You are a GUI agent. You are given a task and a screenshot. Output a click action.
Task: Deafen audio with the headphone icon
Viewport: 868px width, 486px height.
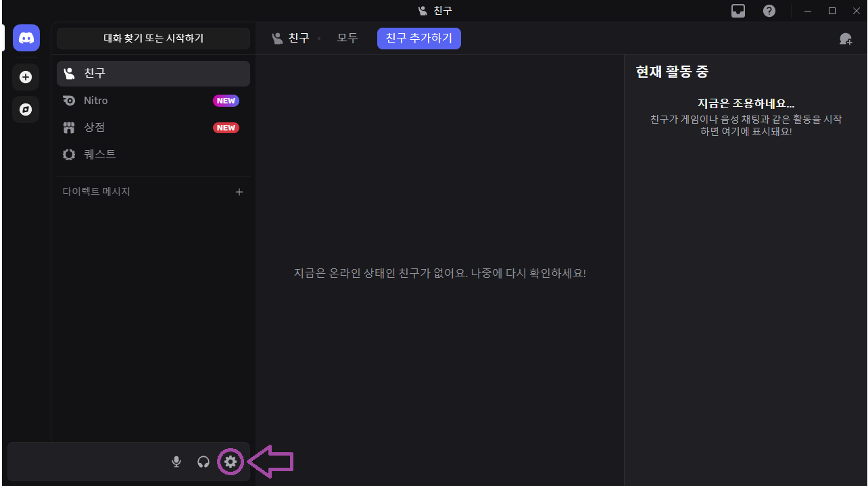(x=203, y=462)
